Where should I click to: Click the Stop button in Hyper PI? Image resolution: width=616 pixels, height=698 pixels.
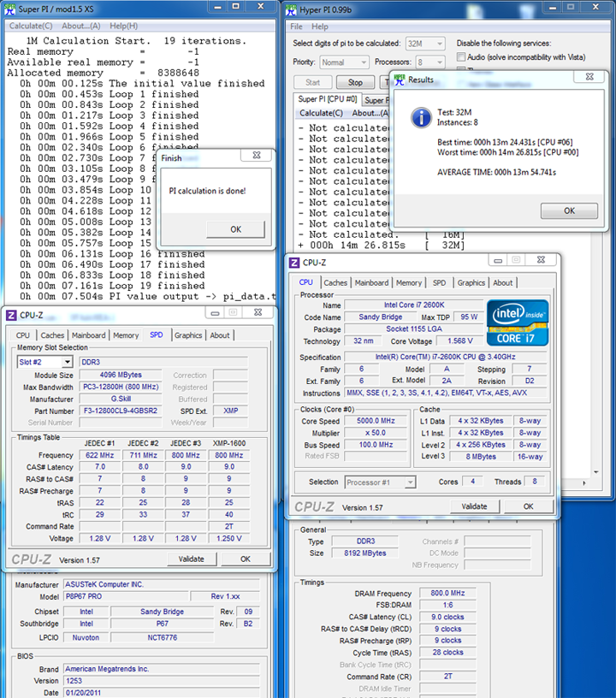tap(355, 82)
